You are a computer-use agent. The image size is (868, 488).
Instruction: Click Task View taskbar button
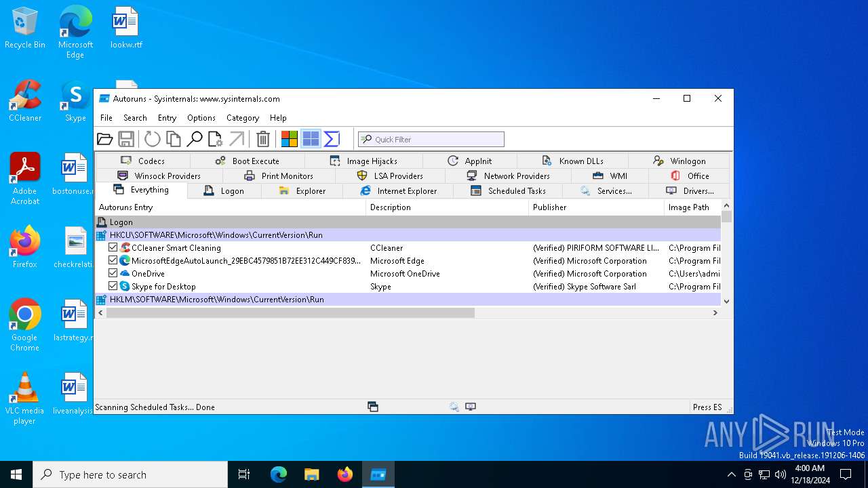coord(244,474)
